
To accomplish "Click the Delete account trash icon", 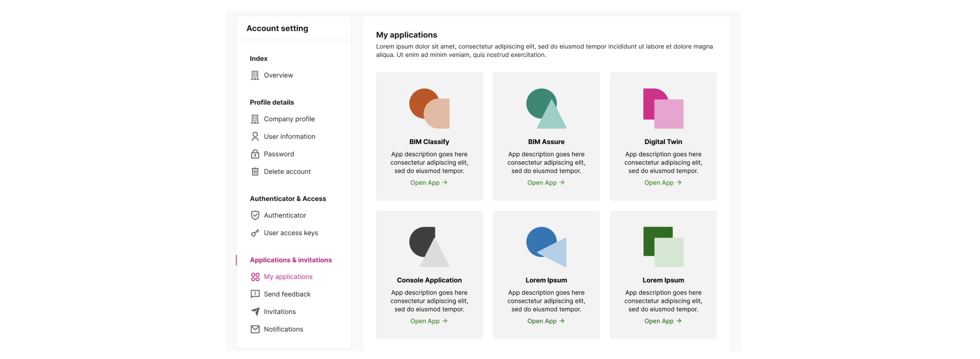I will point(255,172).
